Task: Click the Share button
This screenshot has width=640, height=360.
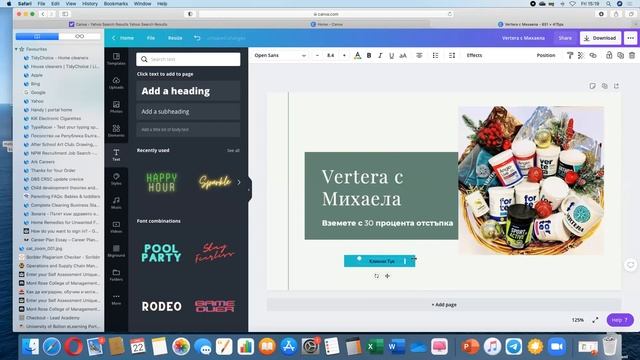Action: point(565,38)
